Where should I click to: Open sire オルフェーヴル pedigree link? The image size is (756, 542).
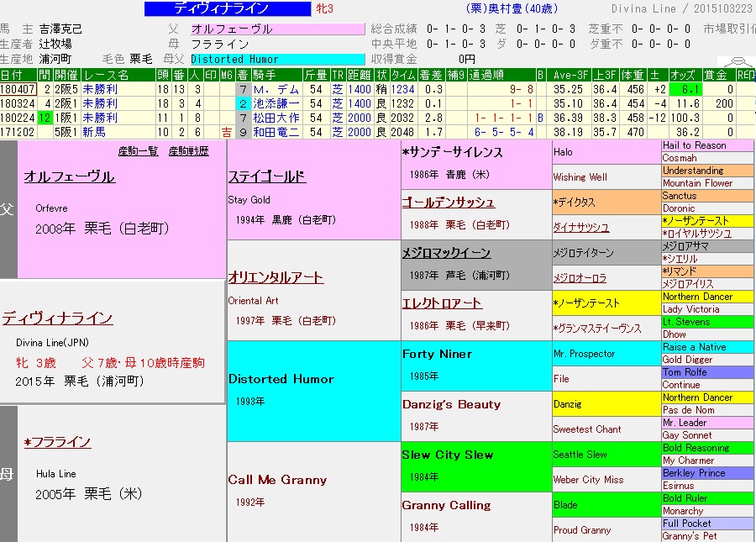(70, 176)
